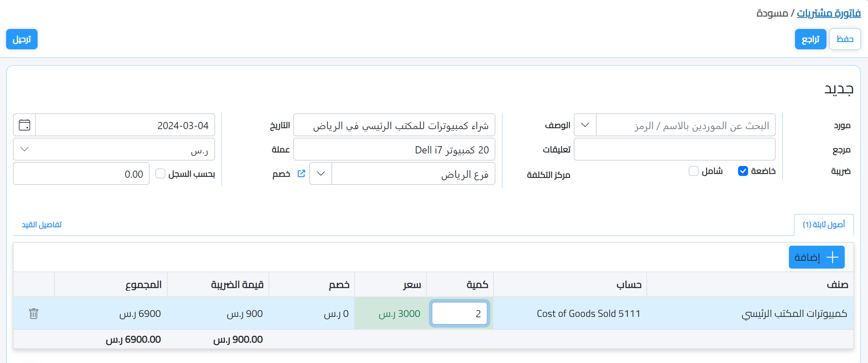868x363 pixels.
Task: Expand the الوصف dropdown chevron
Action: (585, 124)
